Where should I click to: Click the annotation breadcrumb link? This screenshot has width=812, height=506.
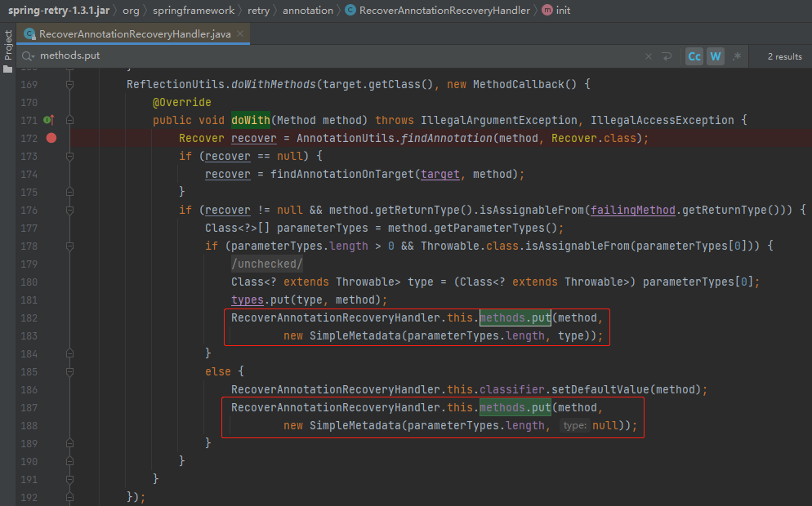[x=308, y=11]
